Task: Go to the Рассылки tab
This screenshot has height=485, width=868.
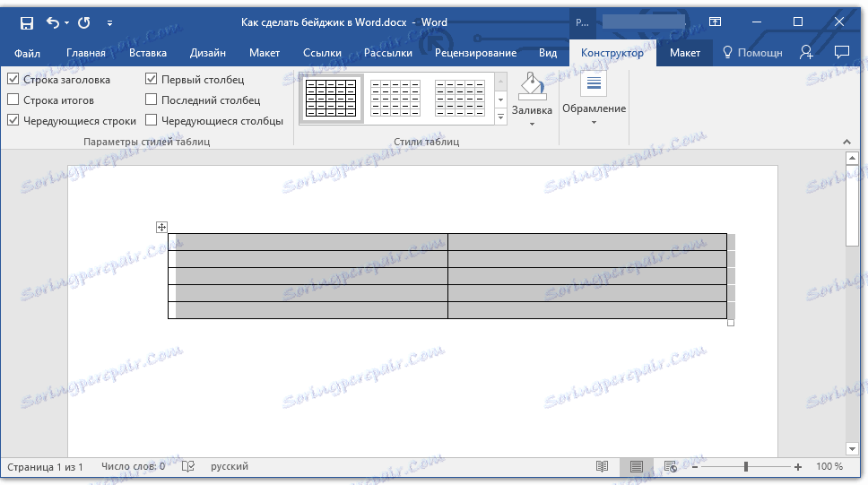Action: pos(388,53)
